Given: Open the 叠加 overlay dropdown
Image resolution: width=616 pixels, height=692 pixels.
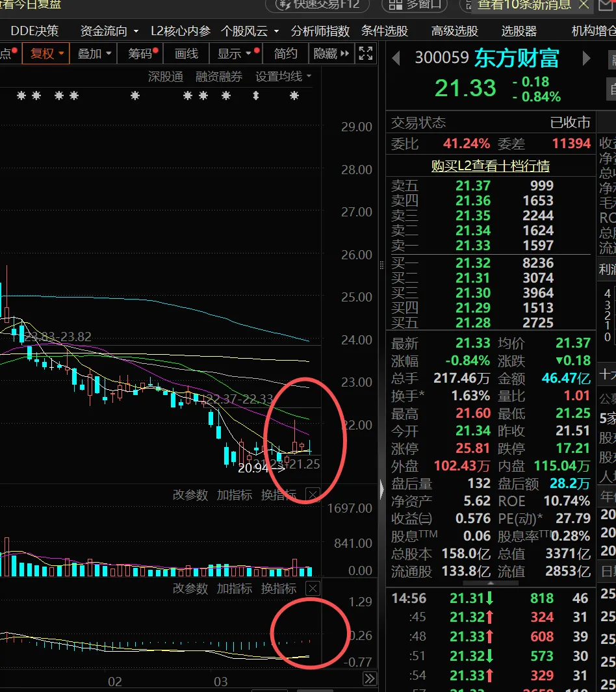Looking at the screenshot, I should (x=94, y=54).
